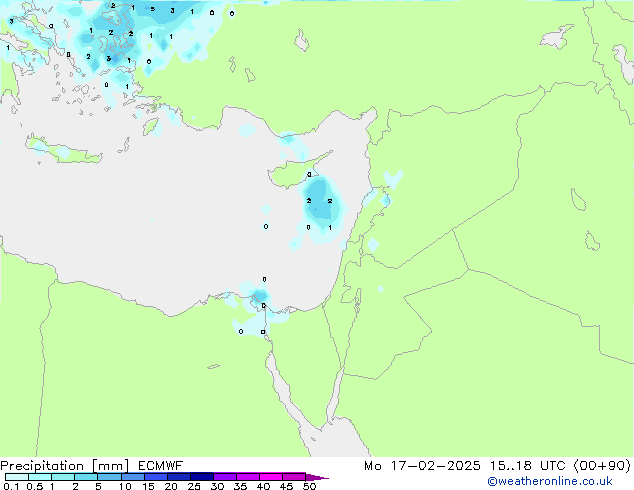Select the 2–5 mm legend color swatch
The width and height of the screenshot is (634, 490).
[86, 477]
